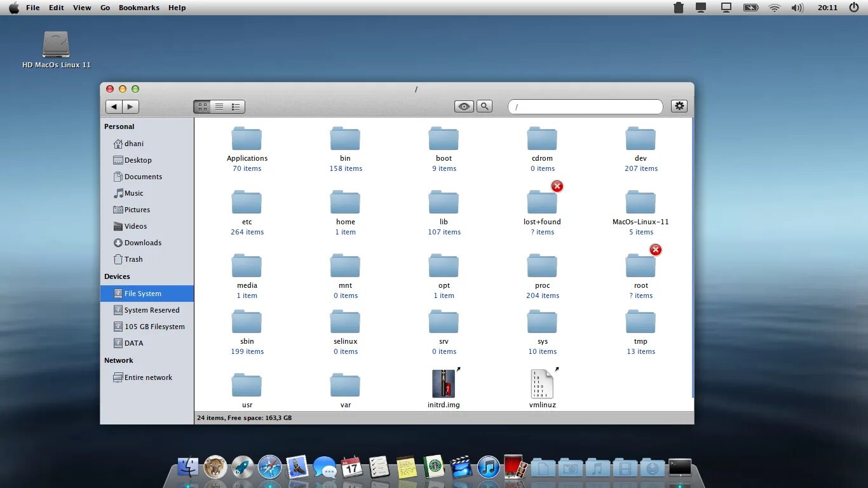The width and height of the screenshot is (868, 488).
Task: Open Pictures in sidebar
Action: [132, 210]
